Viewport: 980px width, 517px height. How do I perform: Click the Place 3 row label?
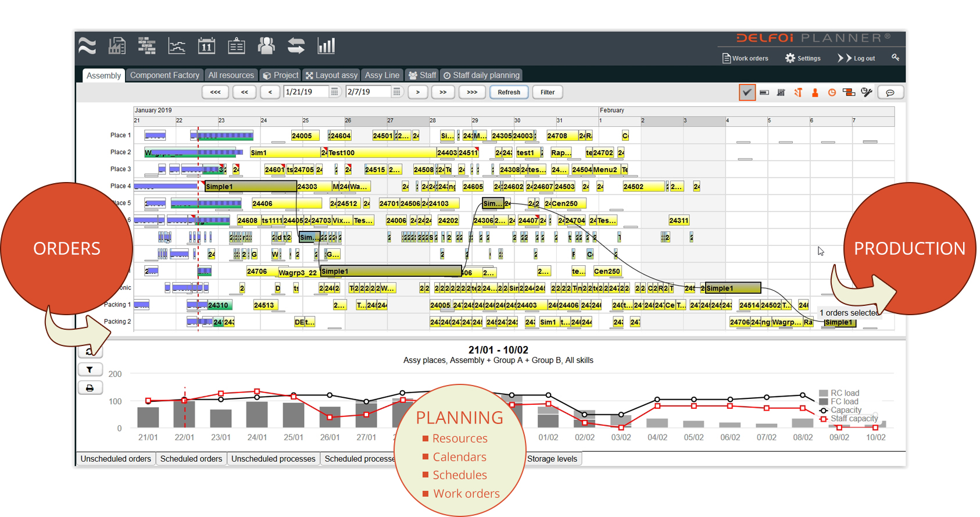[120, 169]
